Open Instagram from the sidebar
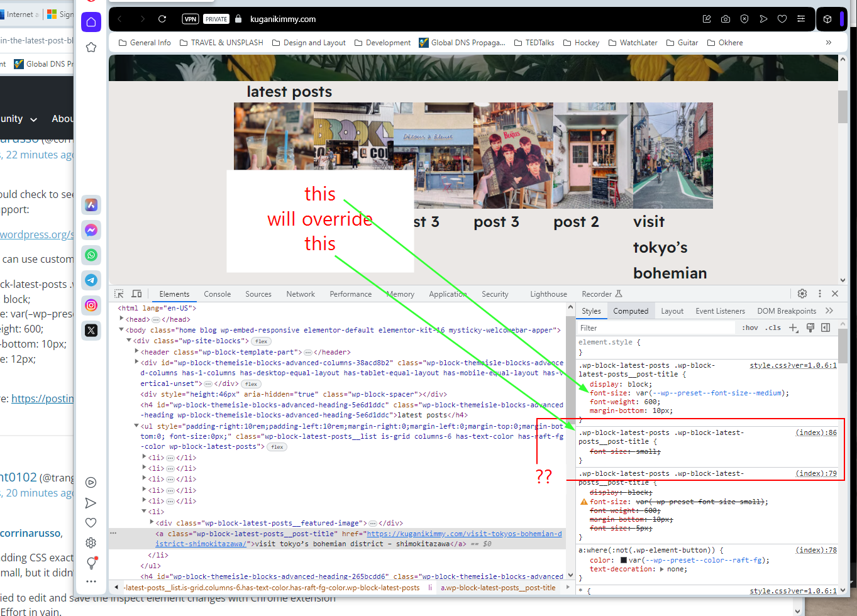Image resolution: width=857 pixels, height=616 pixels. click(x=91, y=305)
